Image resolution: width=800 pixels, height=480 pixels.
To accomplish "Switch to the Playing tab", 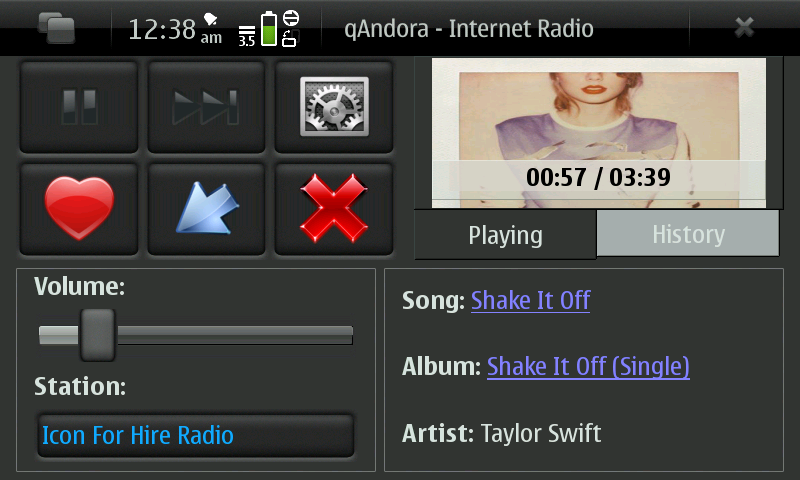I will click(505, 235).
